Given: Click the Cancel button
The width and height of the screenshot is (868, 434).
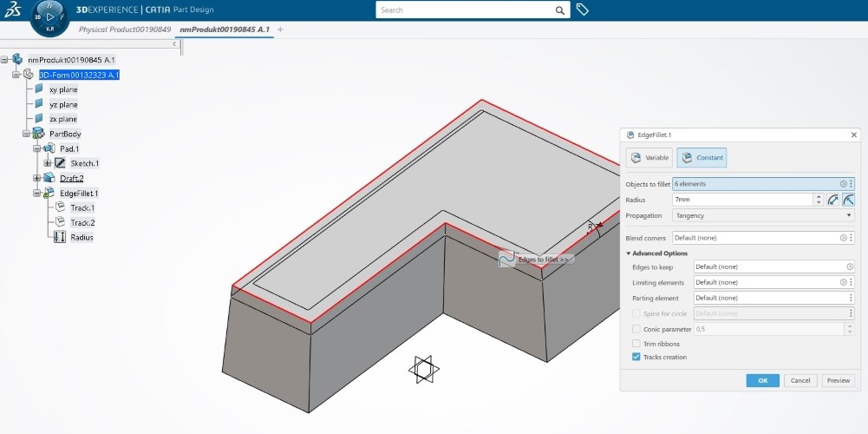Looking at the screenshot, I should click(800, 380).
